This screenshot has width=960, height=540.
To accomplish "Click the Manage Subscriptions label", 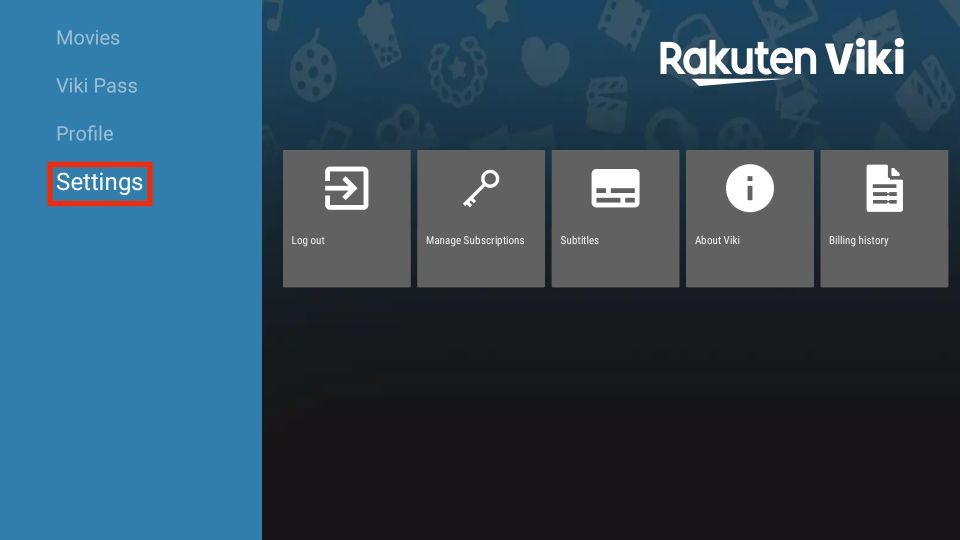I will point(475,241).
